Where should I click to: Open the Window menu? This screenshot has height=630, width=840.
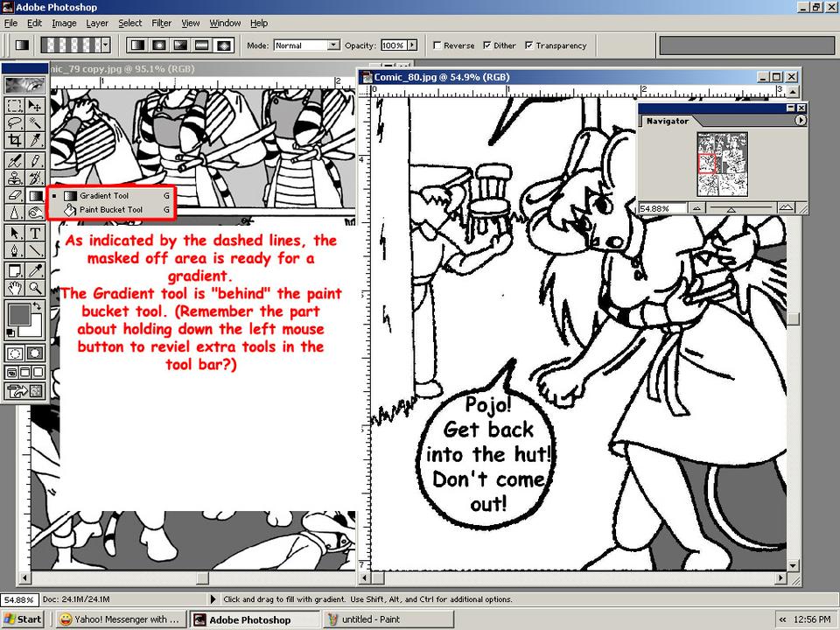pos(225,23)
